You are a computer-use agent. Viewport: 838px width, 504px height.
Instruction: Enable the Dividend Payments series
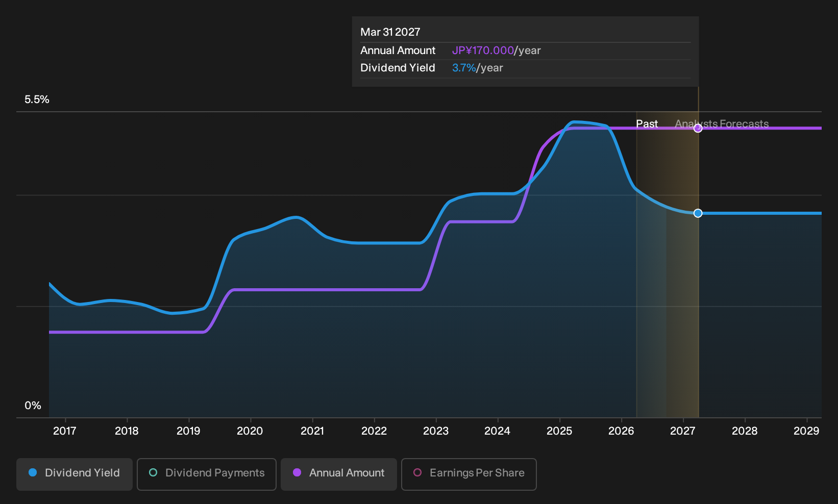point(207,474)
